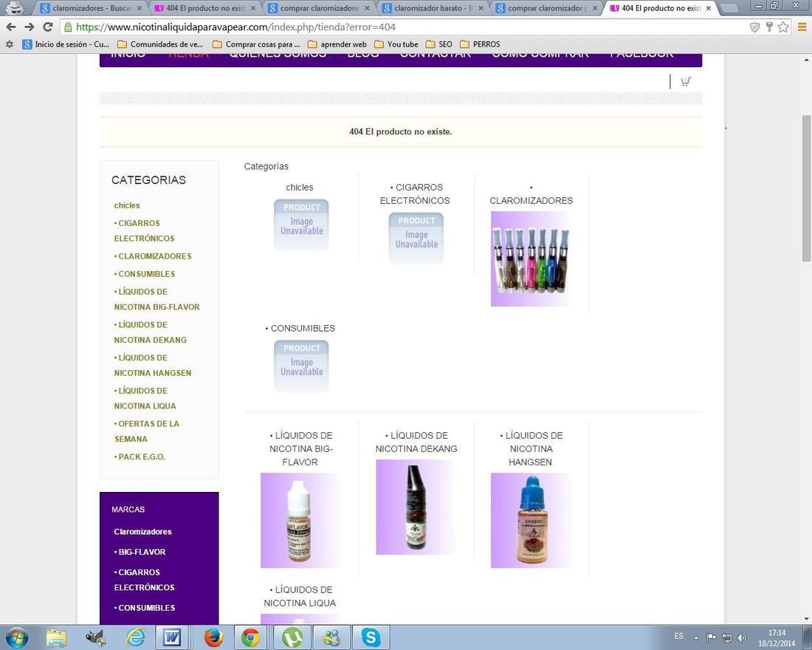
Task: Switch to 'claromizadores - Buscar' tab
Action: (x=92, y=8)
